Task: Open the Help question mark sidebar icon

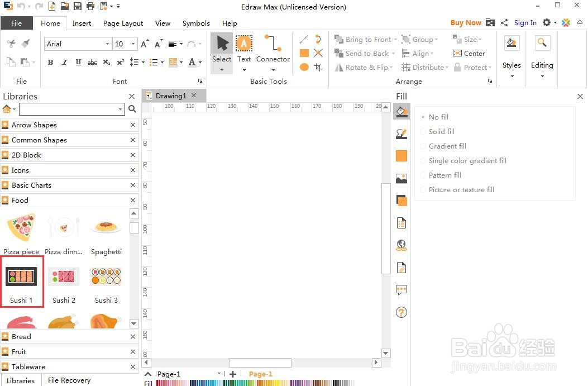Action: pos(401,312)
